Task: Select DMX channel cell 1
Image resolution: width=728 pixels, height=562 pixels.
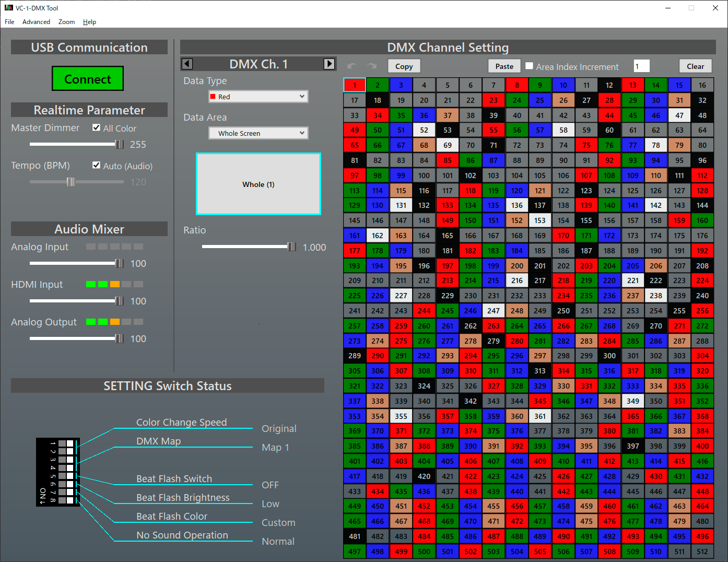Action: click(355, 85)
